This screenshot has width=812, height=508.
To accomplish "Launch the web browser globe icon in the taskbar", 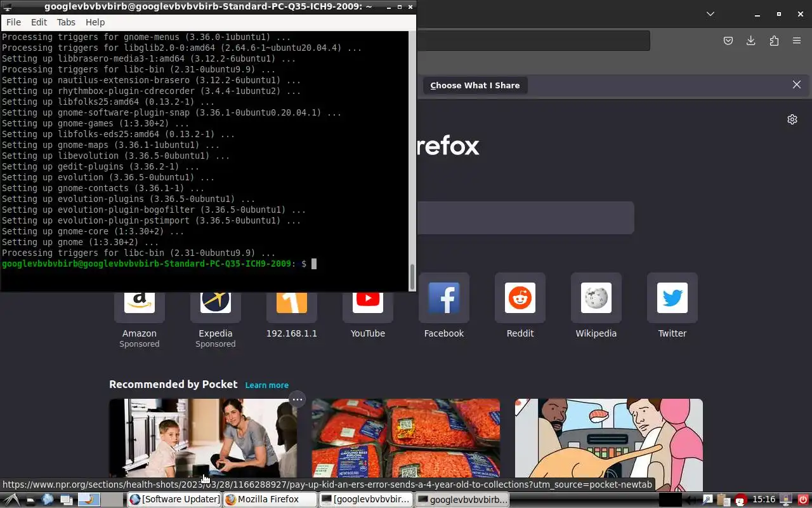I will (x=48, y=500).
